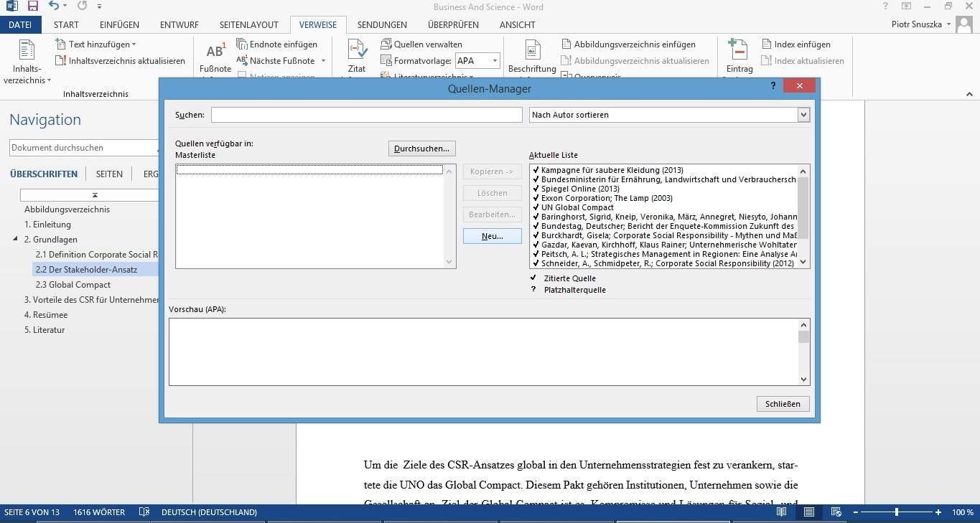
Task: Click the Redo icon in quick access toolbar
Action: coord(82,6)
